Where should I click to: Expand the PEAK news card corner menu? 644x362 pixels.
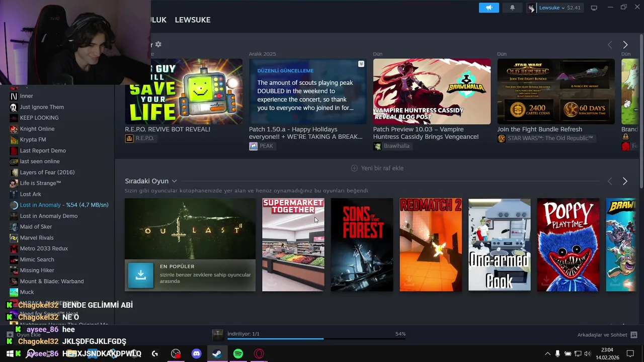361,64
